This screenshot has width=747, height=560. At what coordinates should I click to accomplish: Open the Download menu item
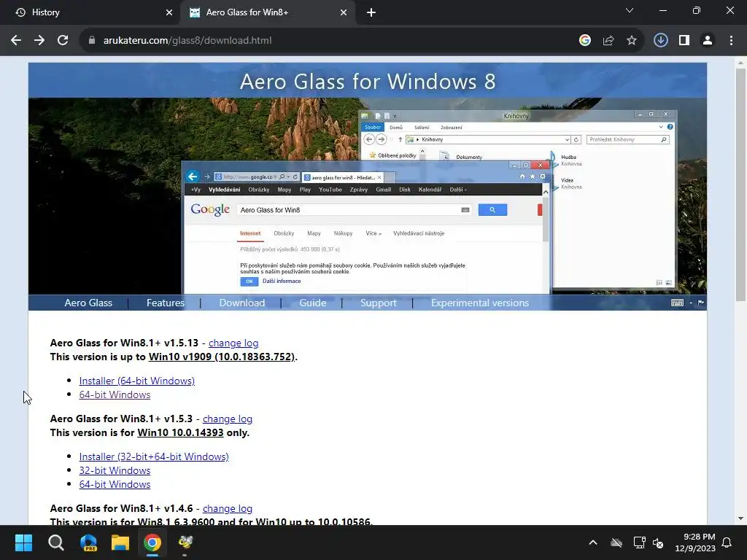click(242, 303)
